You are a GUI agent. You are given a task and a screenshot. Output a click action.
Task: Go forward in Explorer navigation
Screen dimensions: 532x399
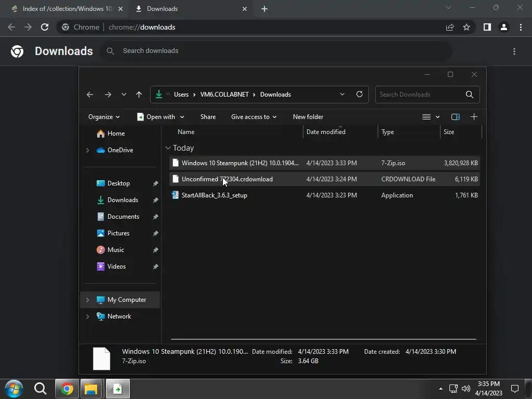[108, 95]
